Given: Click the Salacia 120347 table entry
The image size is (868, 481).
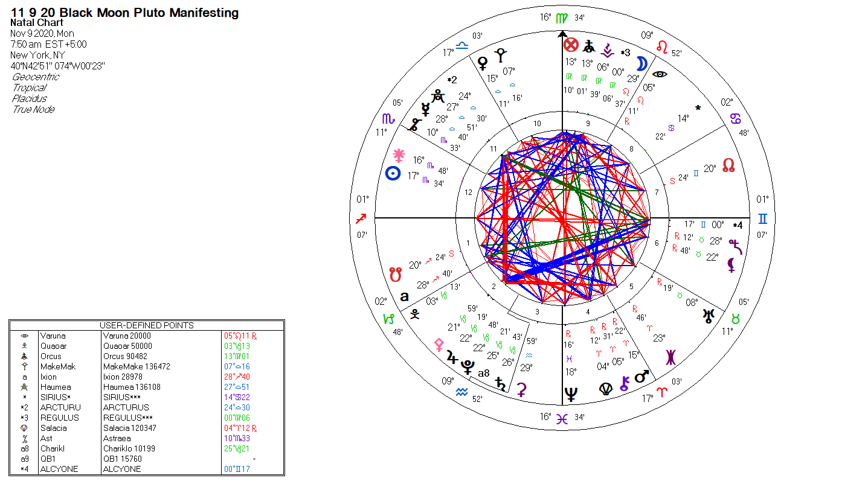Looking at the screenshot, I should [127, 428].
